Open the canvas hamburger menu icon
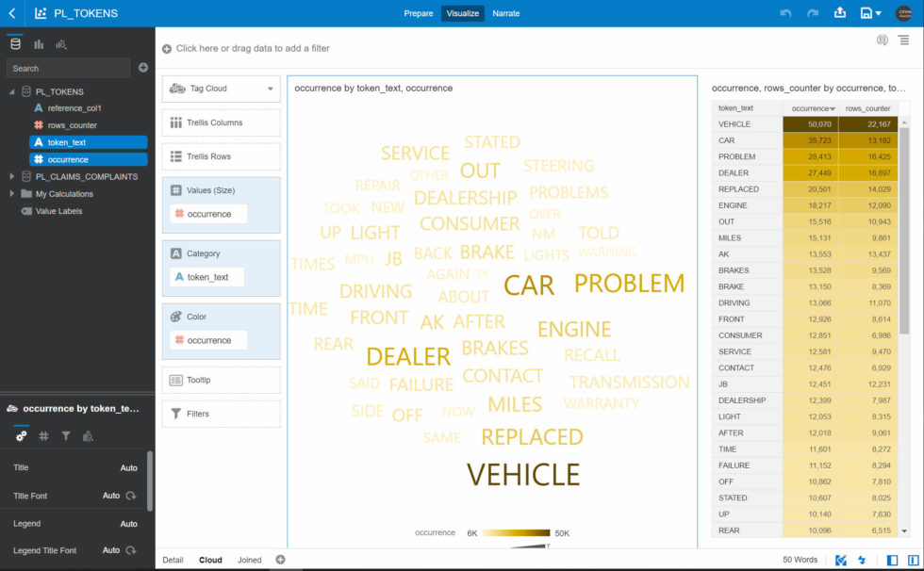 903,40
